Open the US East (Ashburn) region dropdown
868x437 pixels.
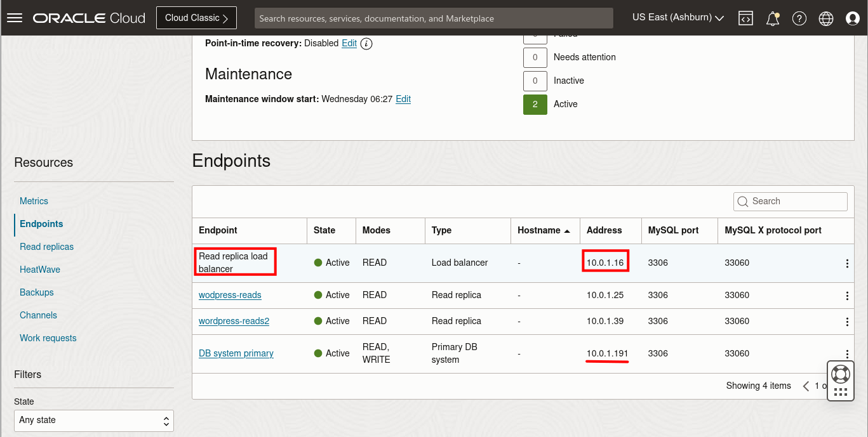click(677, 17)
